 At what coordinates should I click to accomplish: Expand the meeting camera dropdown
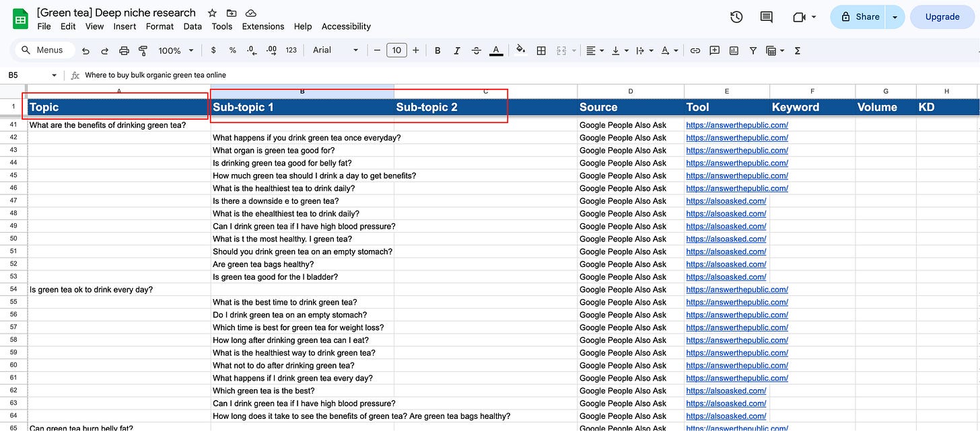click(x=814, y=17)
